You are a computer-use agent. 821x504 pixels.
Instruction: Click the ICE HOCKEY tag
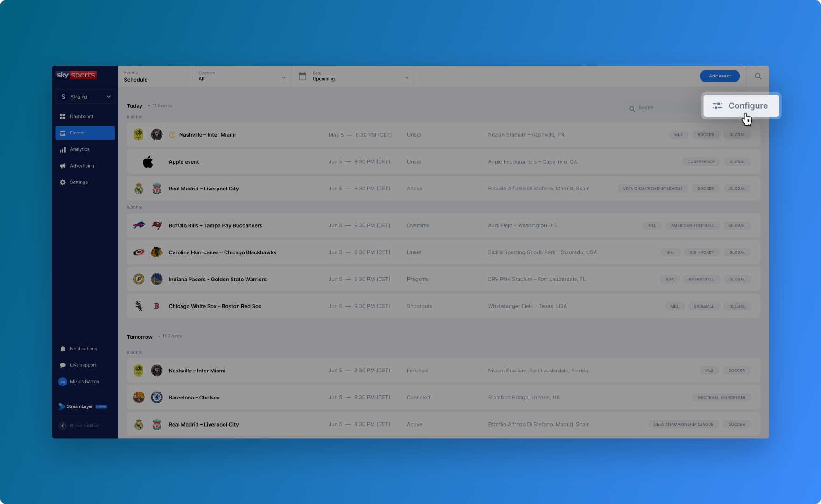(702, 252)
